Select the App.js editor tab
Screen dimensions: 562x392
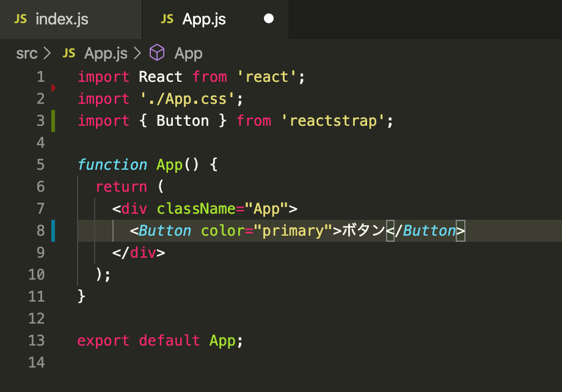(x=216, y=19)
